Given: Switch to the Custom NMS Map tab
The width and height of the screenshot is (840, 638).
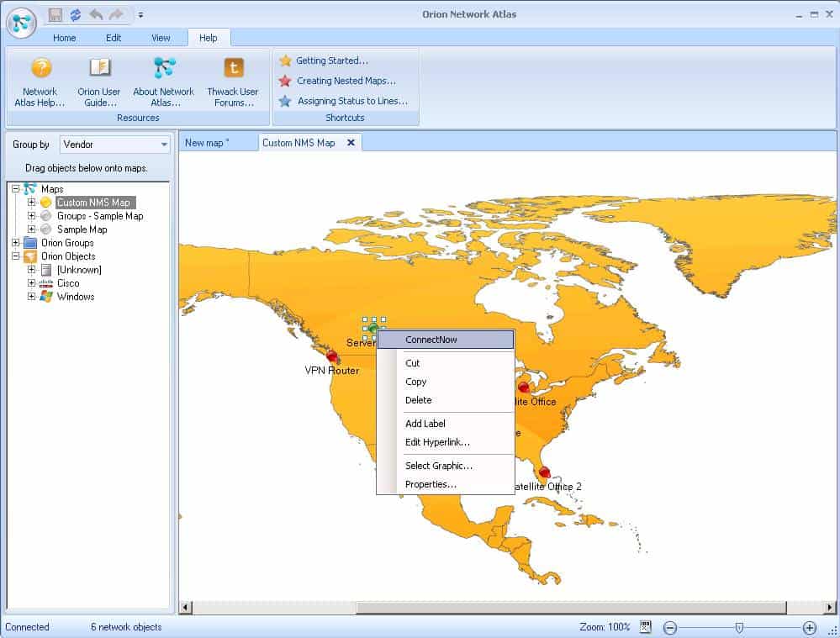Looking at the screenshot, I should 298,143.
